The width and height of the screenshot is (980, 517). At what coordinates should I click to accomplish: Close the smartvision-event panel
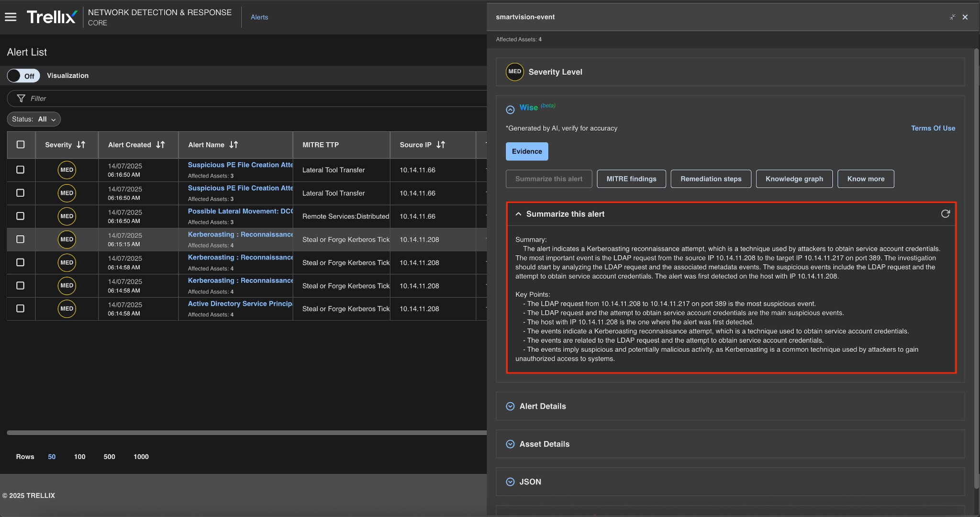(965, 17)
